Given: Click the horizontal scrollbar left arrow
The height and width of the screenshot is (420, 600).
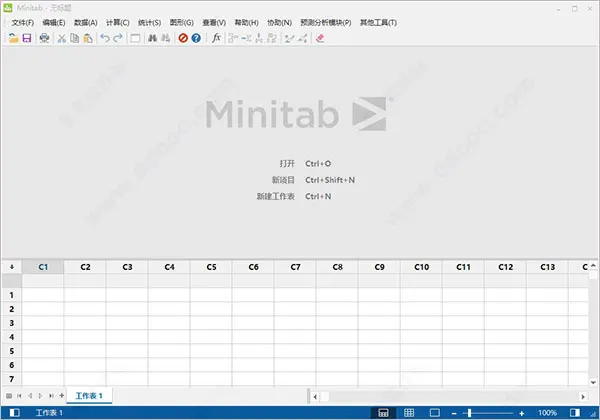Looking at the screenshot, I should pos(315,397).
